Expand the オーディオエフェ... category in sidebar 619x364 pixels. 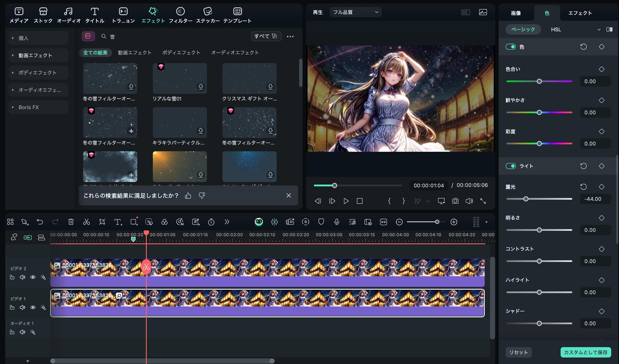coord(38,90)
